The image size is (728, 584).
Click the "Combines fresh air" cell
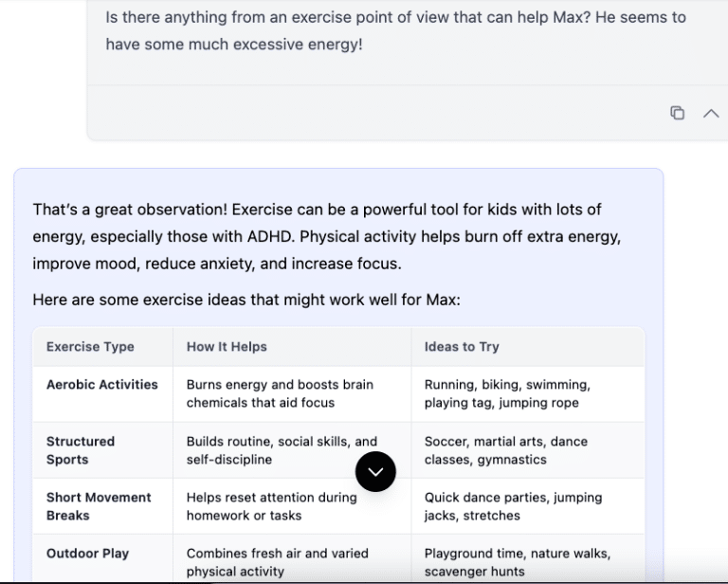pos(277,562)
